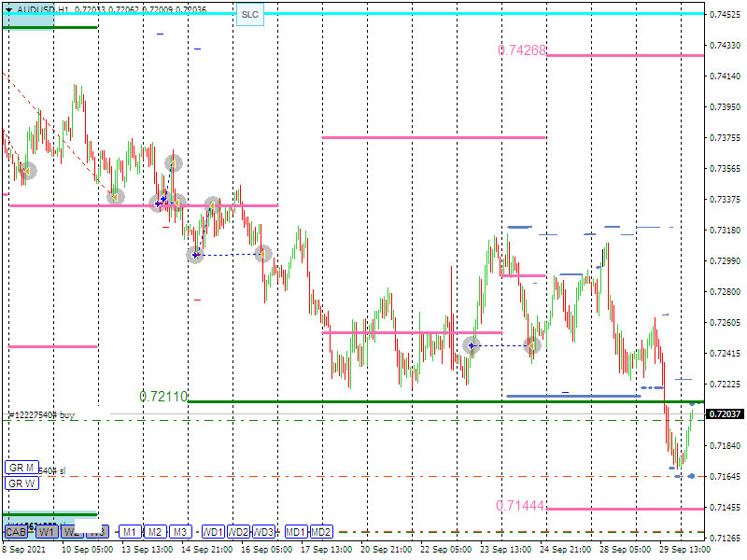Viewport: 747px width, 560px height.
Task: Click the WD1 button
Action: tap(214, 532)
